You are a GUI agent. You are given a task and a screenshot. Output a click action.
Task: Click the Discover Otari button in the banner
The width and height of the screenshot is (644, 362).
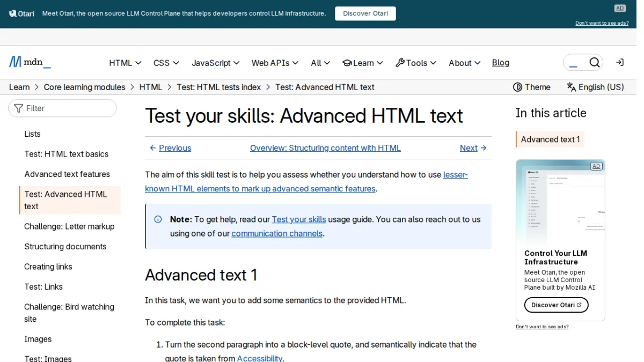[365, 13]
